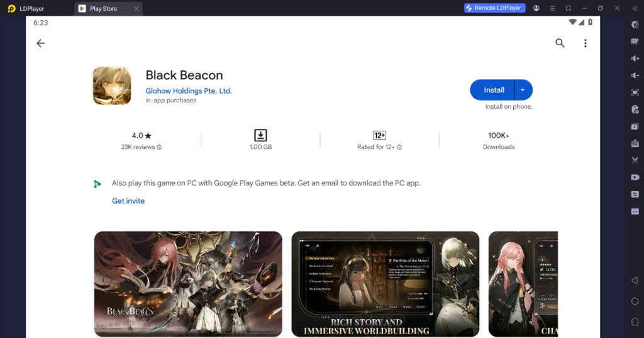Take screenshot with scissors icon
This screenshot has width=644, height=338.
point(635,160)
